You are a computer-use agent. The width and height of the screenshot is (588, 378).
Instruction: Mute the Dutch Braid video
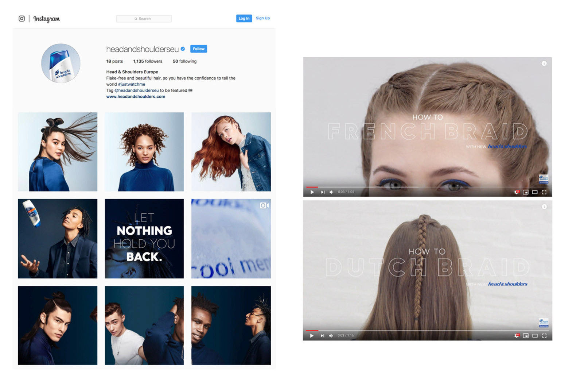tap(331, 336)
